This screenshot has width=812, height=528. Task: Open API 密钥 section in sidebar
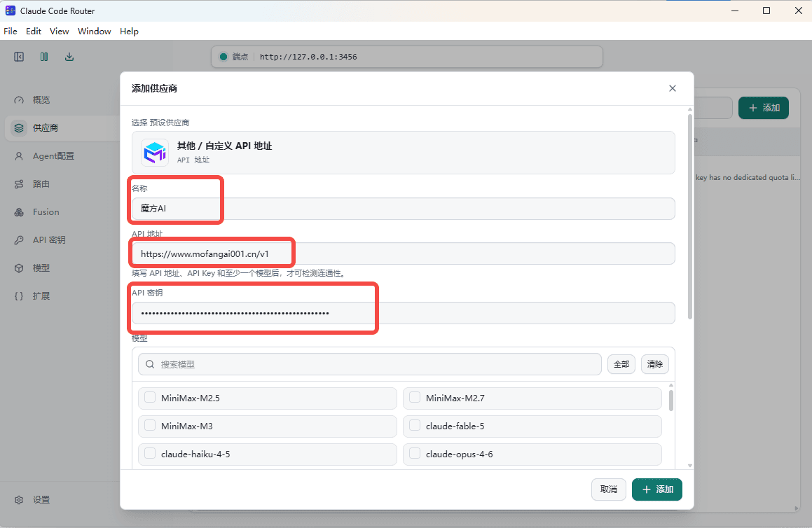[48, 239]
